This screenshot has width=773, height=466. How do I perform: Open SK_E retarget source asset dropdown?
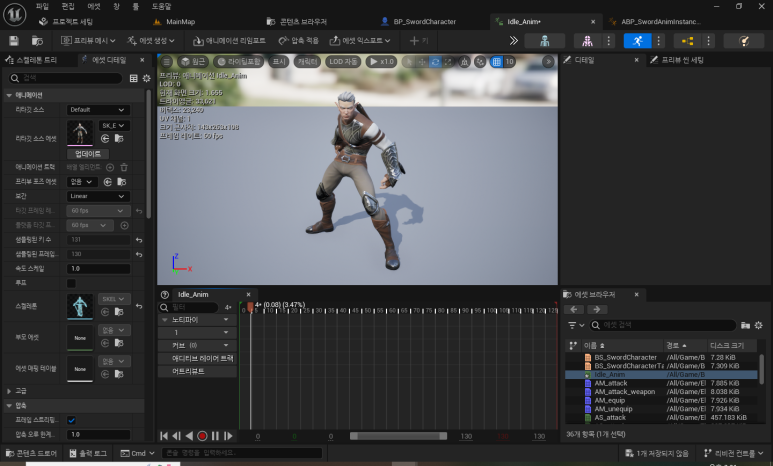(114, 126)
